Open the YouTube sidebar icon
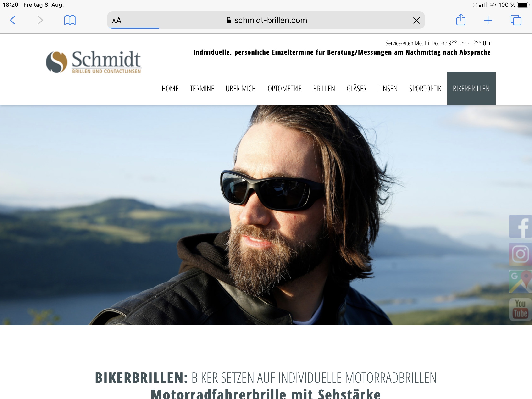 point(520,309)
